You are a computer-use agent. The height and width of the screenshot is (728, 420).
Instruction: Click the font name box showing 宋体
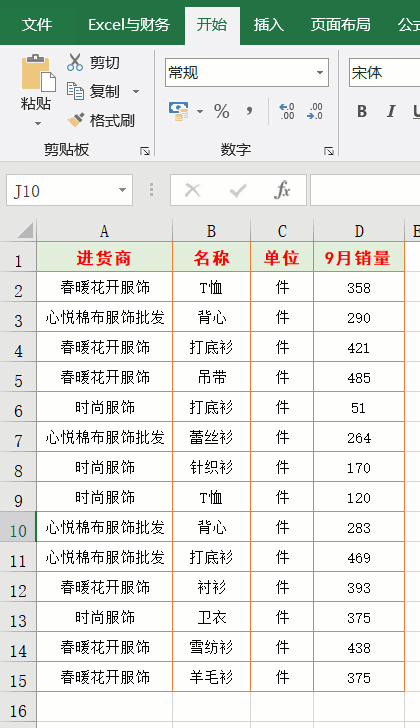point(384,72)
